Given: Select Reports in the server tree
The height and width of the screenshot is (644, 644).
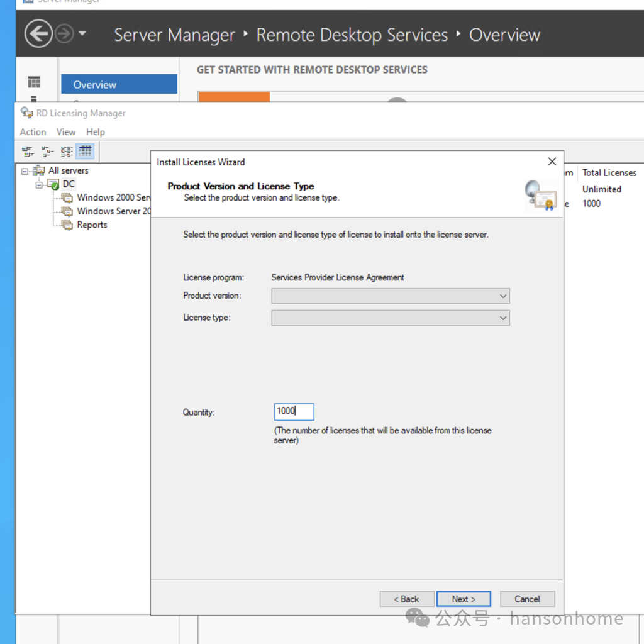Looking at the screenshot, I should coord(92,225).
